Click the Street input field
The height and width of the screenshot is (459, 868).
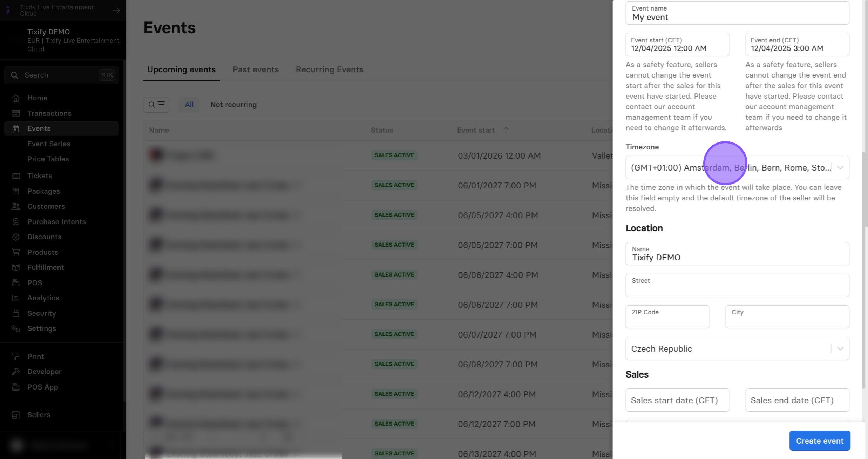737,285
